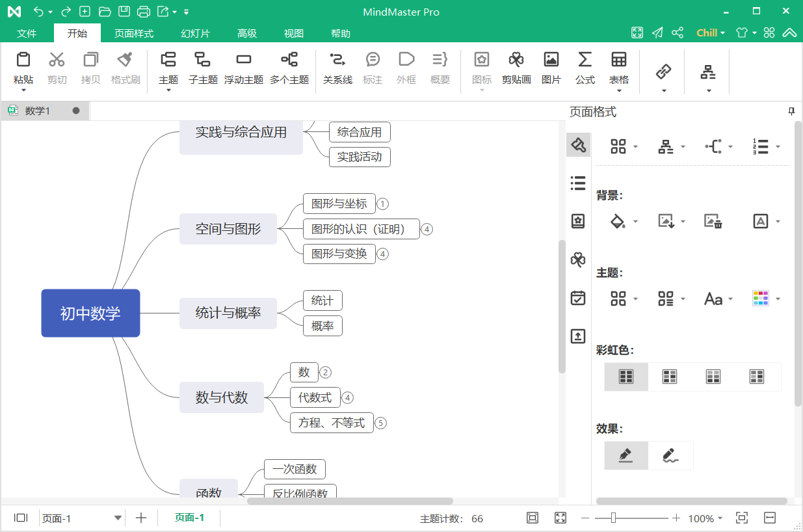The height and width of the screenshot is (532, 803).
Task: Click the remove background image icon
Action: click(x=713, y=222)
